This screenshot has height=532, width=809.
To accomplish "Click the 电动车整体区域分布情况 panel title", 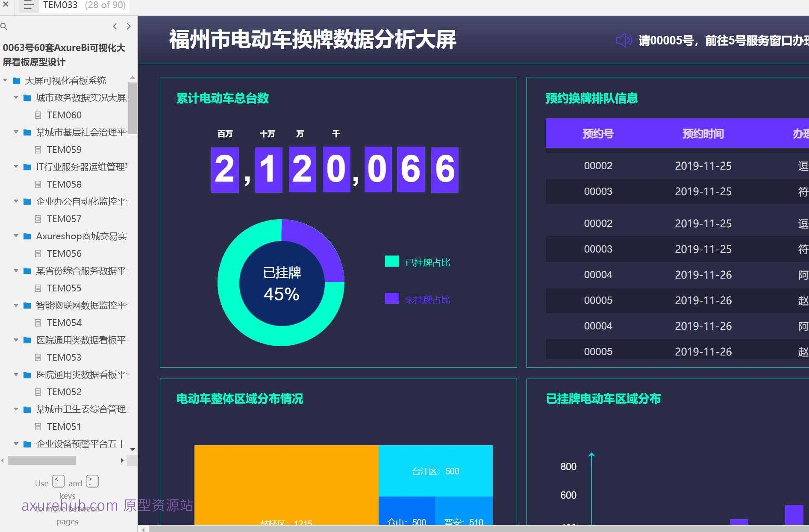I will coord(240,399).
